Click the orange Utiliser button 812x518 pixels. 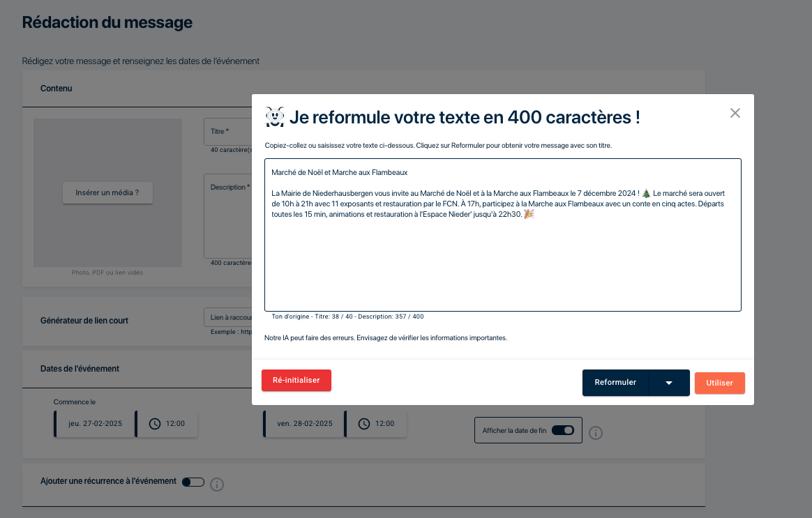click(x=719, y=383)
